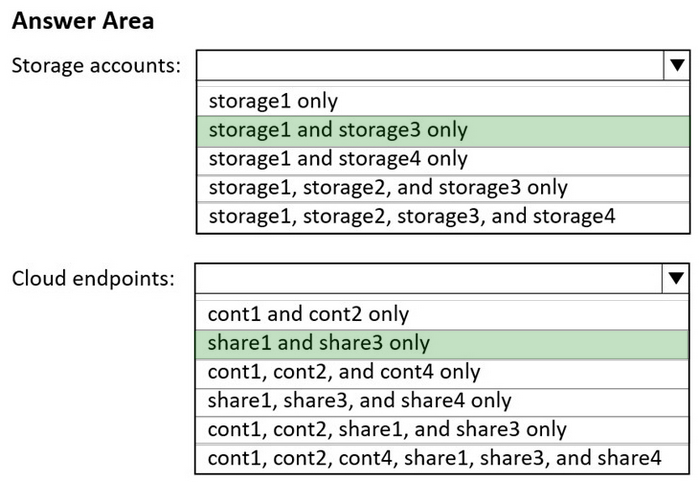Select "cont1 and cont2 only" option
This screenshot has height=482, width=700.
coord(442,315)
